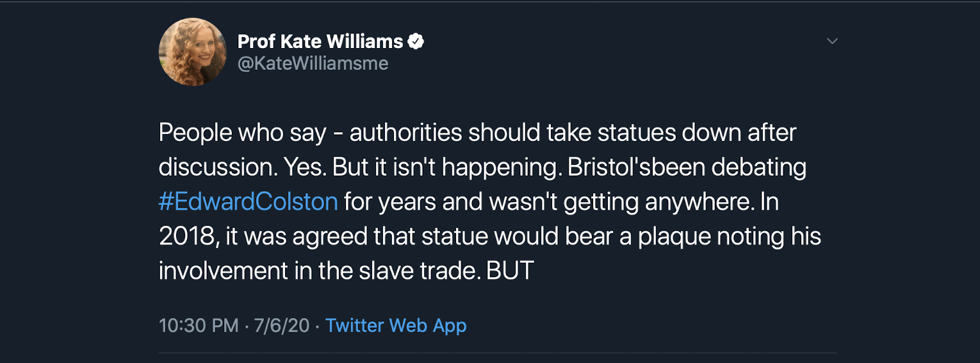Image resolution: width=980 pixels, height=363 pixels.
Task: Click the word authorities in the tweet
Action: (x=405, y=133)
